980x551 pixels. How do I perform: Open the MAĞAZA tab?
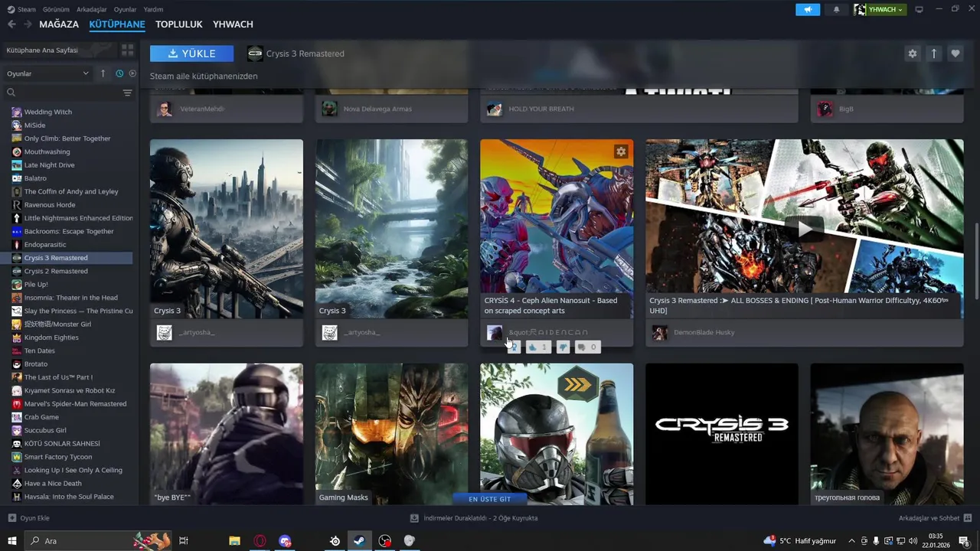pyautogui.click(x=59, y=24)
